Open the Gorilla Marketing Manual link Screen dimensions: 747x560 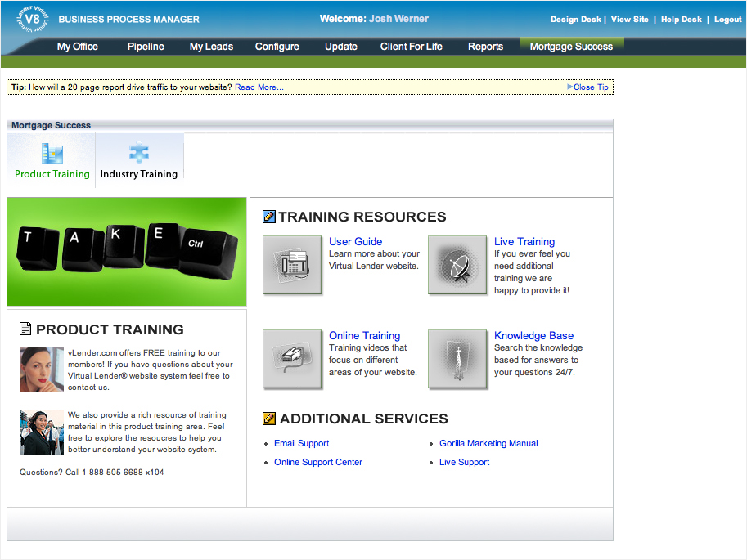[488, 443]
